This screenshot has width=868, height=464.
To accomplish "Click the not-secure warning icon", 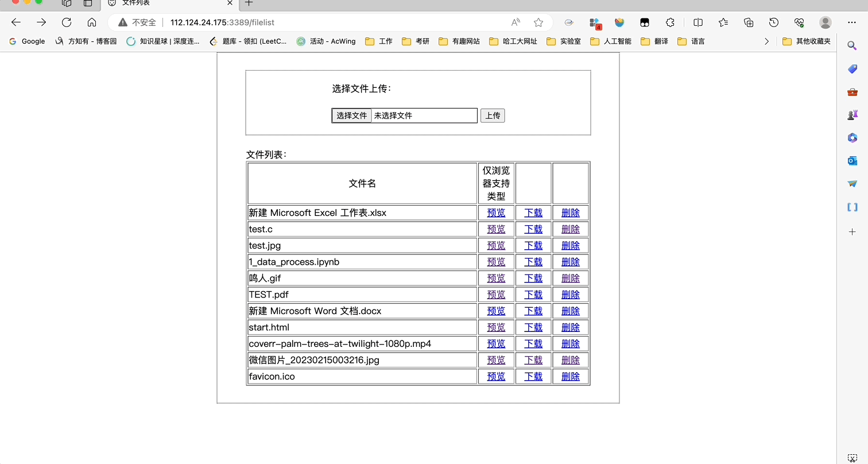I will pos(122,22).
